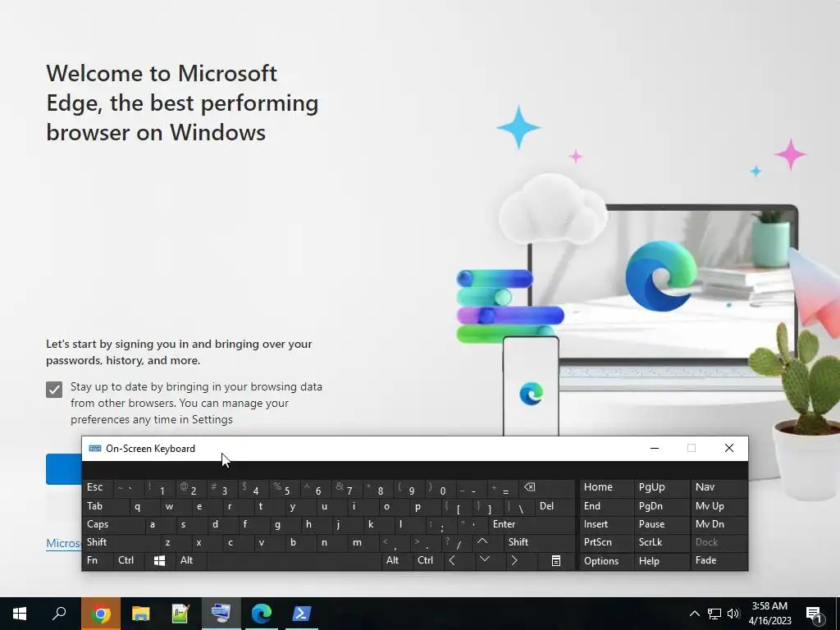Toggle the left Ctrl key

tap(129, 560)
